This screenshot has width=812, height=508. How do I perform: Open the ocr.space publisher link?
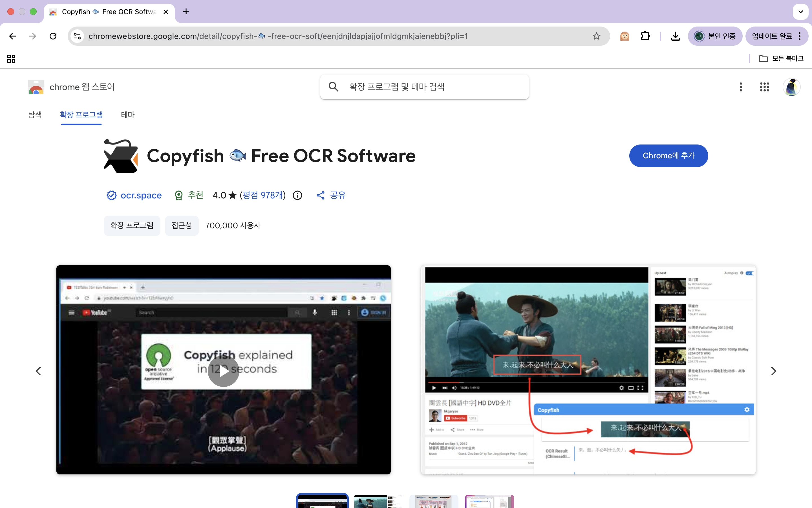pos(141,195)
